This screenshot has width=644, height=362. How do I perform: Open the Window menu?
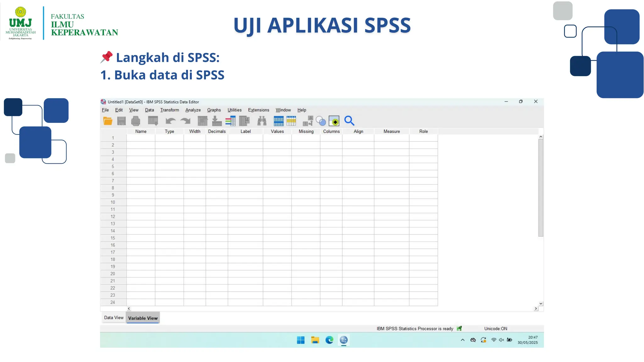283,110
